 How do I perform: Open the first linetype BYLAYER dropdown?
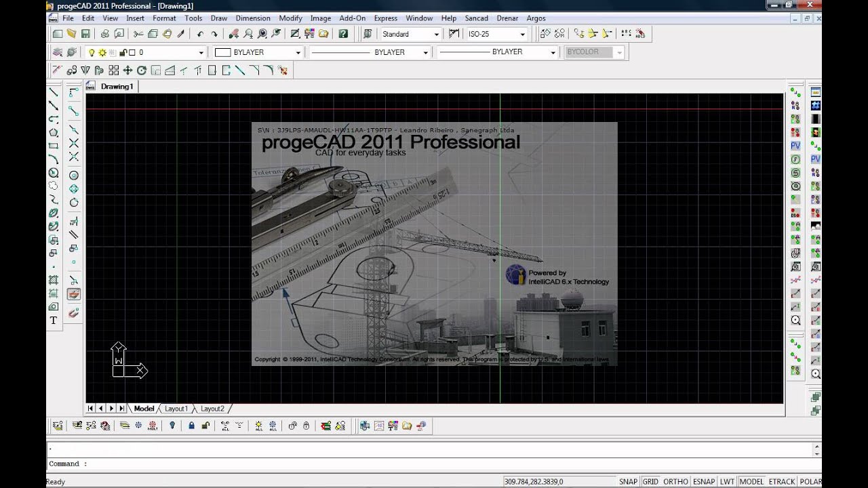[426, 52]
